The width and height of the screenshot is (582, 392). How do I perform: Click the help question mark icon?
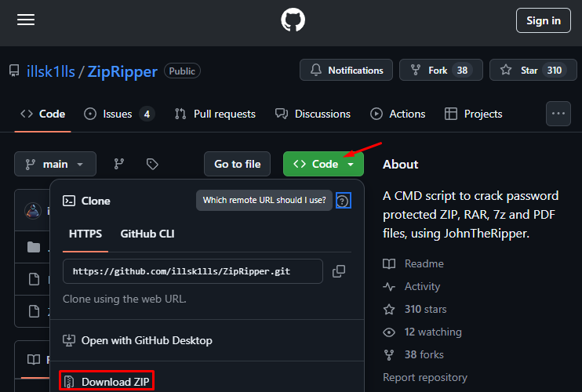[343, 201]
